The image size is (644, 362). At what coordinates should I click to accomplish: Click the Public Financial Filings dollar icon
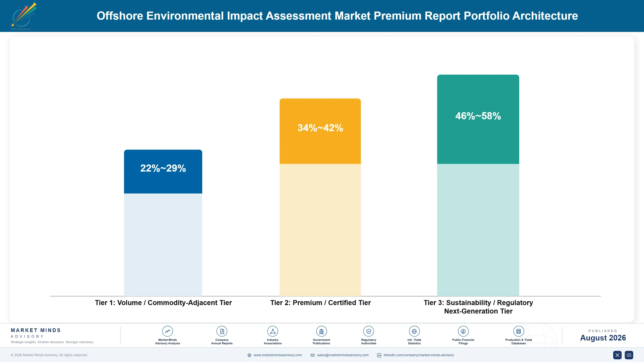click(x=463, y=331)
